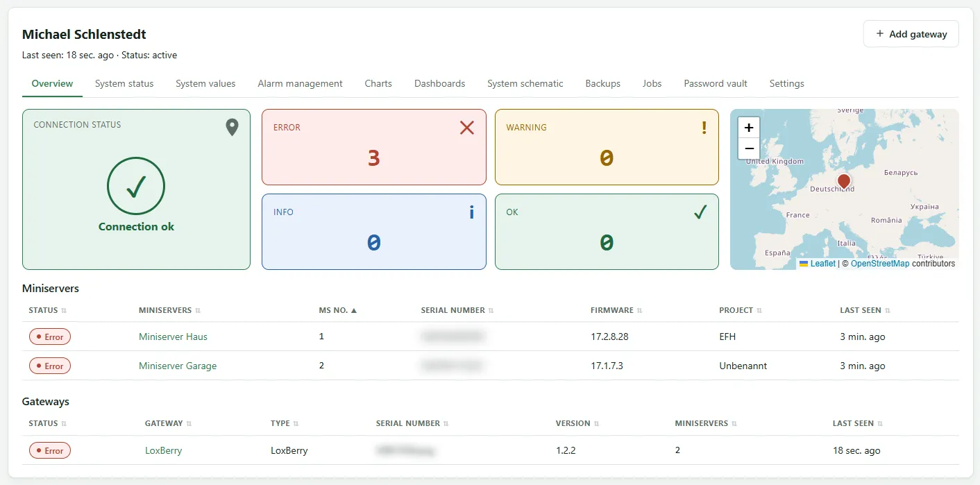Viewport: 980px width, 485px height.
Task: Open the System values tab
Action: pos(205,83)
